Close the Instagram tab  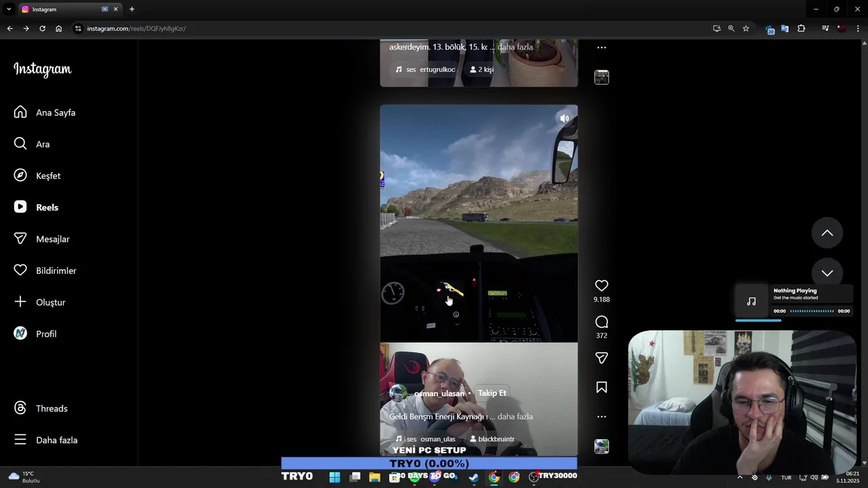116,9
